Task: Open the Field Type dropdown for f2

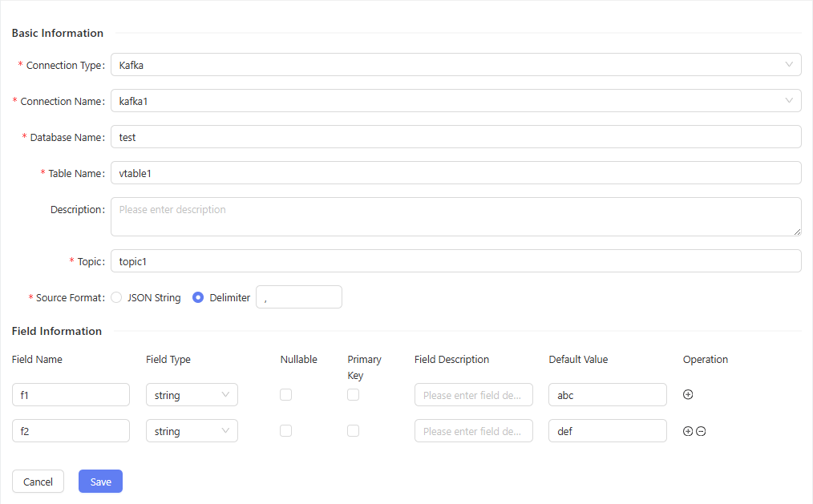Action: tap(191, 431)
